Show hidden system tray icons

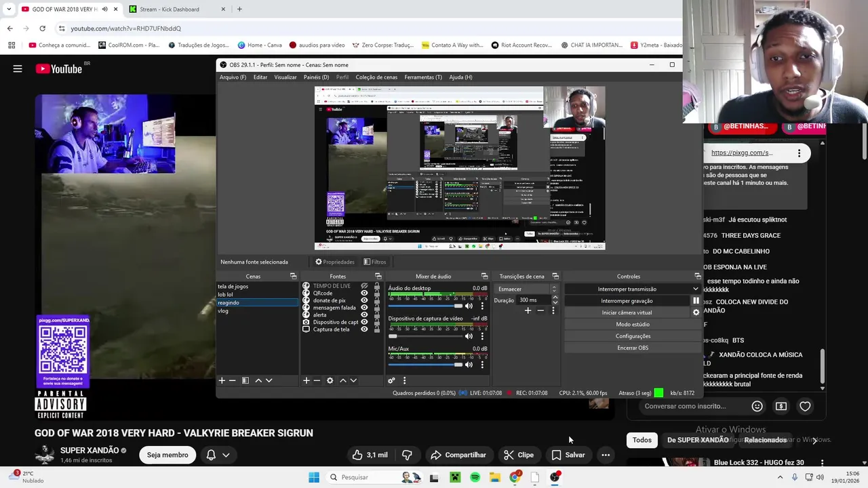(x=780, y=477)
